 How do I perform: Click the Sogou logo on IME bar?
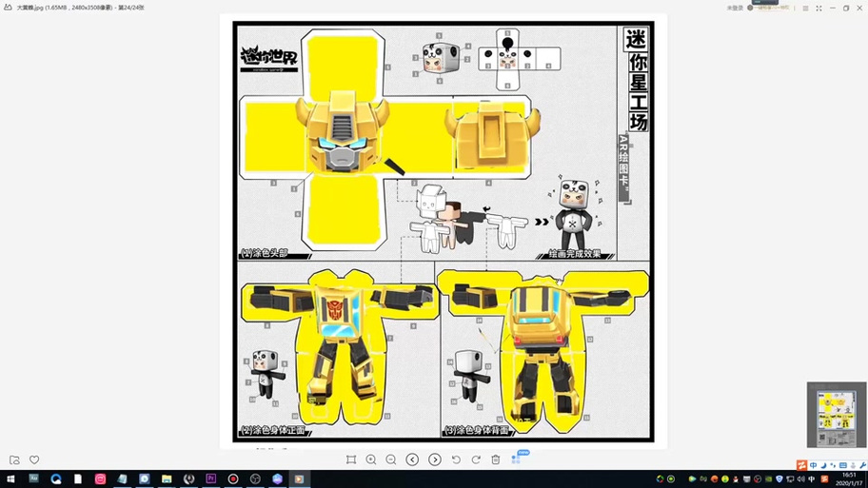pos(801,465)
